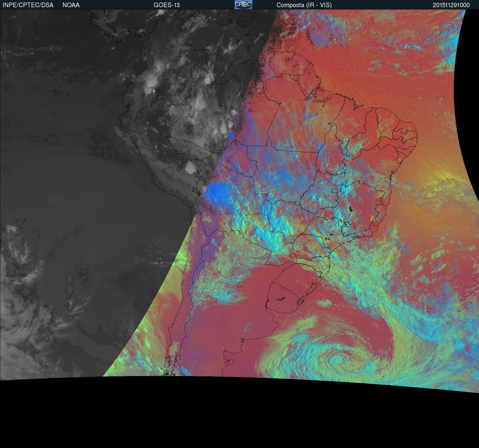
Task: Click the small rectangular Federal District outline
Action: [334, 190]
